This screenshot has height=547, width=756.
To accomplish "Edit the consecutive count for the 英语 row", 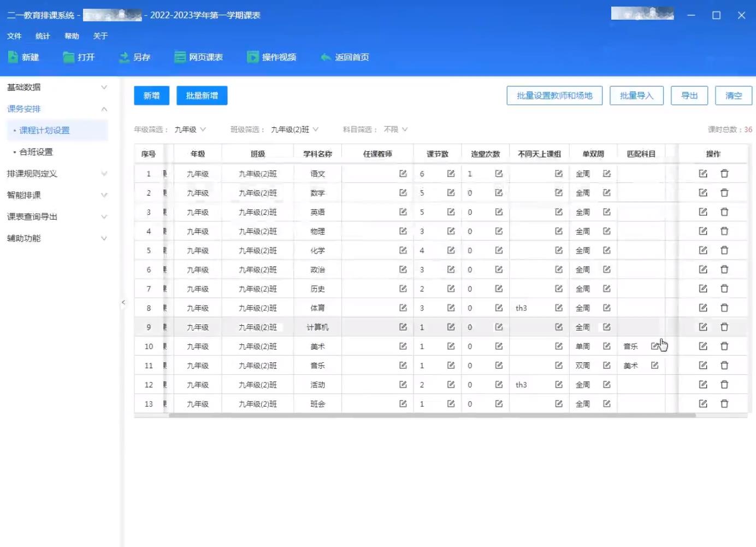I will (499, 212).
